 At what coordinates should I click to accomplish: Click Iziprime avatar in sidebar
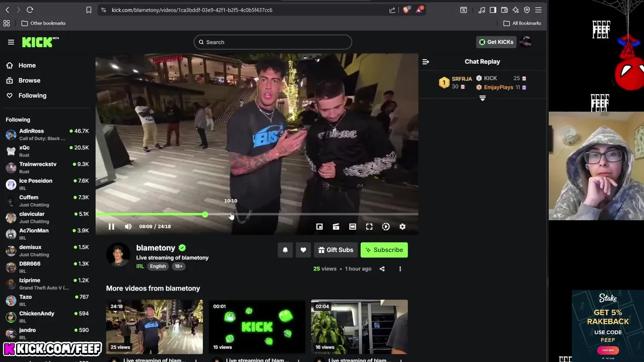point(11,284)
